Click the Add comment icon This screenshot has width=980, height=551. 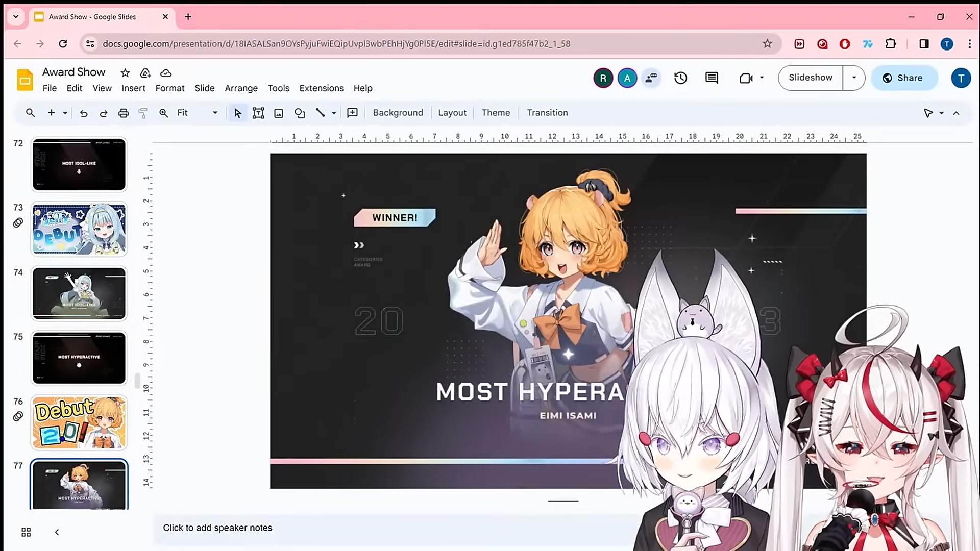tap(352, 113)
